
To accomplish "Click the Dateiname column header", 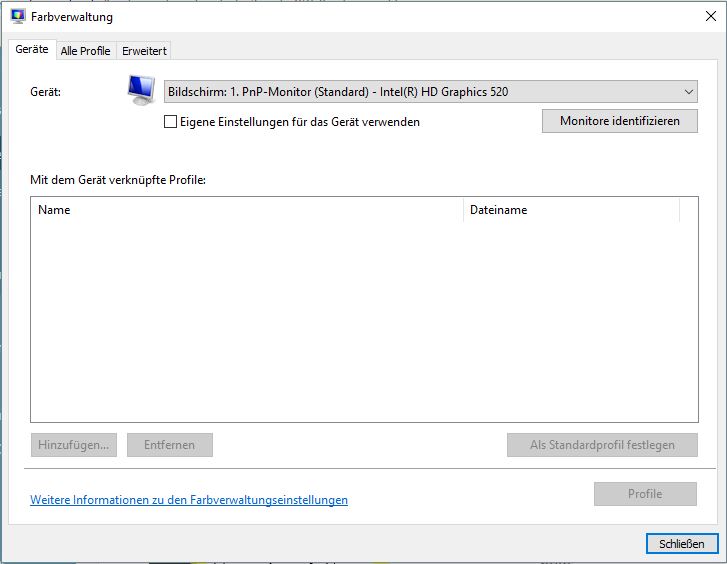I will coord(570,210).
